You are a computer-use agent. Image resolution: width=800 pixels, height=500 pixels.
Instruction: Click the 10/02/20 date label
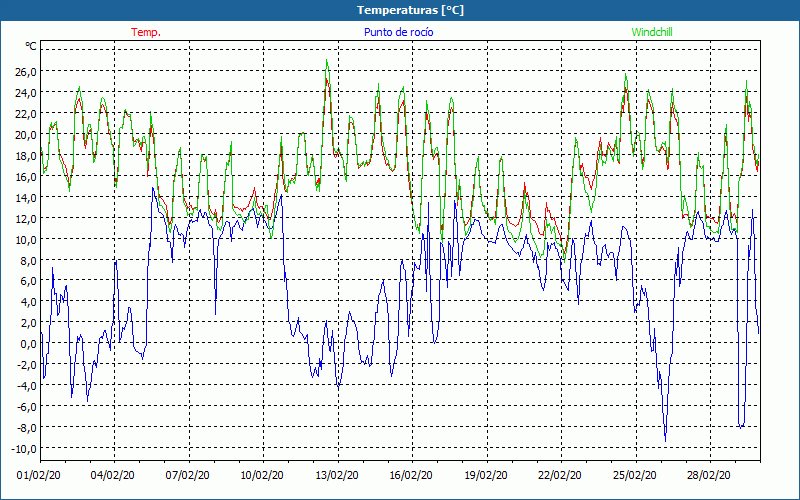tap(262, 476)
